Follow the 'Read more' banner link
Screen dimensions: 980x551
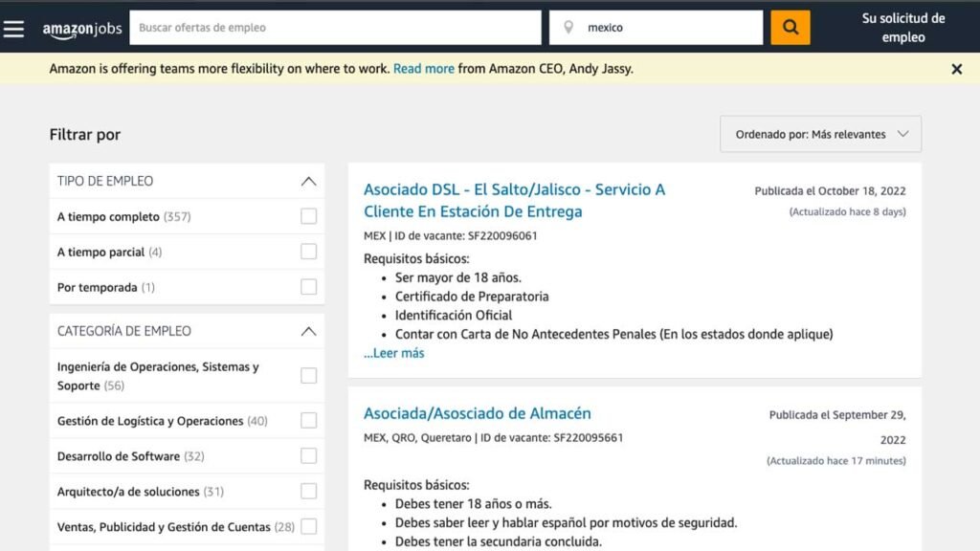coord(424,69)
